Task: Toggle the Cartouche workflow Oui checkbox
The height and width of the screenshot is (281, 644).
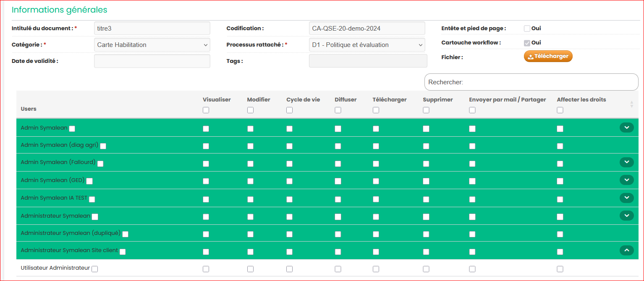Action: tap(527, 43)
